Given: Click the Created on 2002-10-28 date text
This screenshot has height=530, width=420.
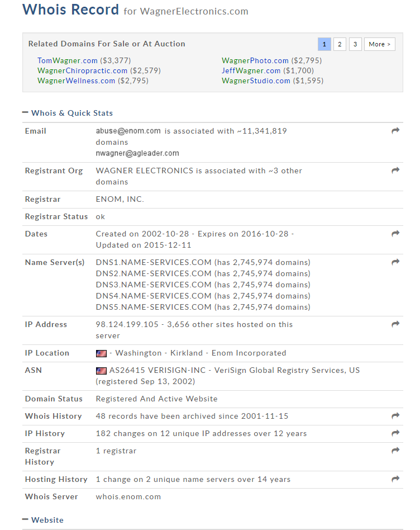Looking at the screenshot, I should 142,234.
